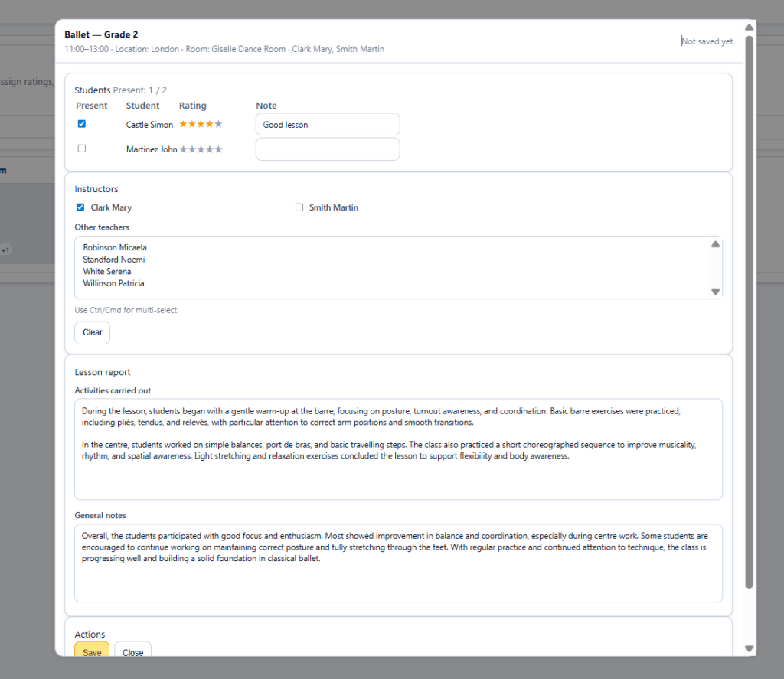Screen dimensions: 784x679
Task: Click the down arrow on the teachers list scrollbar
Action: 715,292
